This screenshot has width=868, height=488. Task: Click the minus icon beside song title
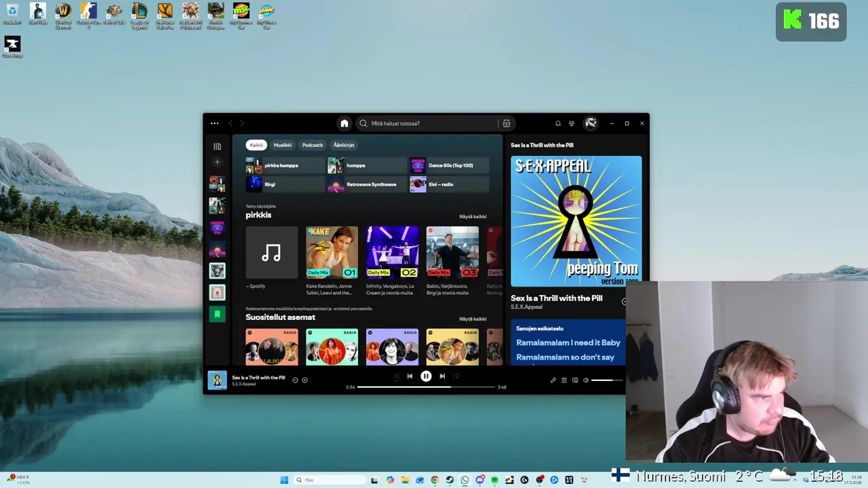tap(295, 380)
